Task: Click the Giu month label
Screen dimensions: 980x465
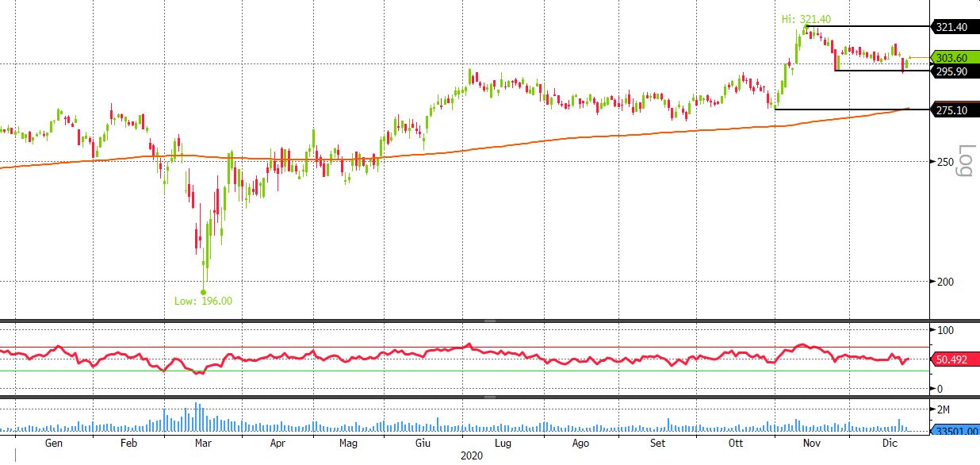Action: 425,444
